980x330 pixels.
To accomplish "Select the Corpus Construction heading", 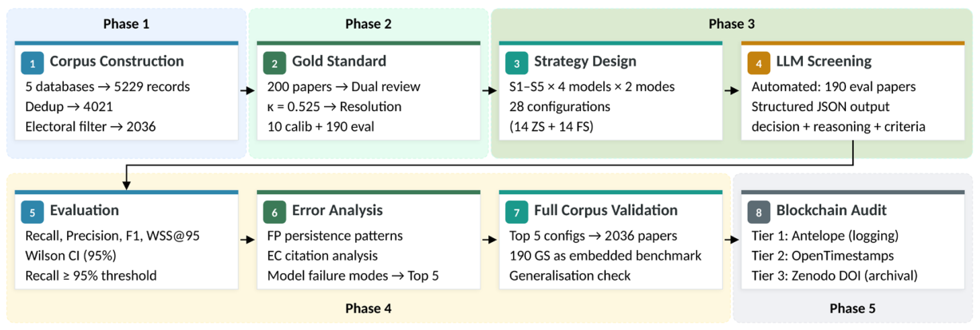I will (x=117, y=62).
